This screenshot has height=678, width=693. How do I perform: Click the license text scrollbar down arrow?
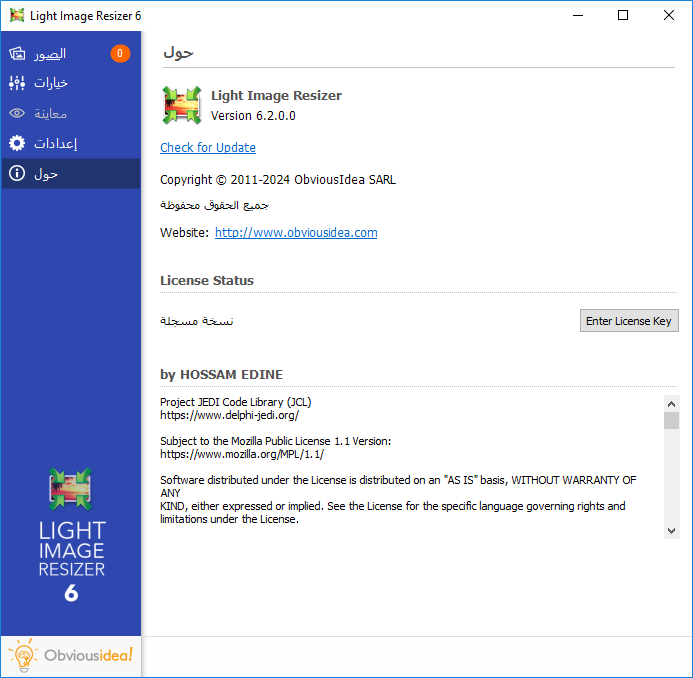click(671, 530)
